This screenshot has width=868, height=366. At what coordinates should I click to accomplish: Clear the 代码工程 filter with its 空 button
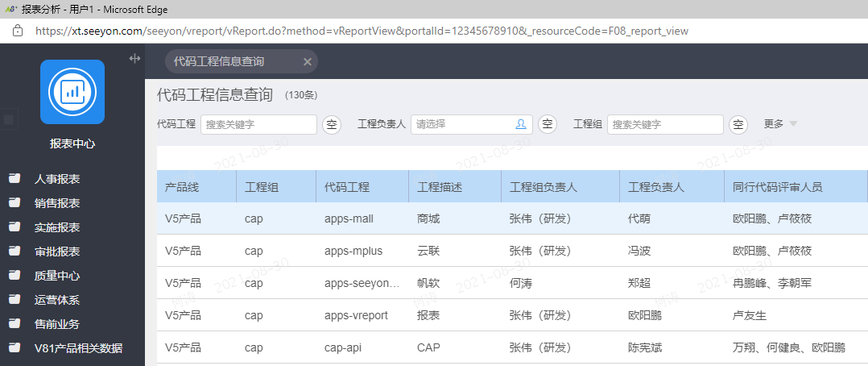click(332, 124)
